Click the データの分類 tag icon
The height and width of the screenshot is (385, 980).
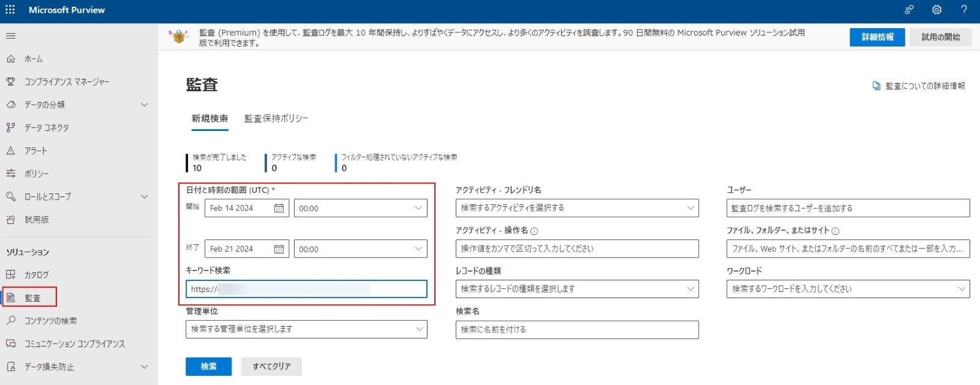[x=10, y=105]
